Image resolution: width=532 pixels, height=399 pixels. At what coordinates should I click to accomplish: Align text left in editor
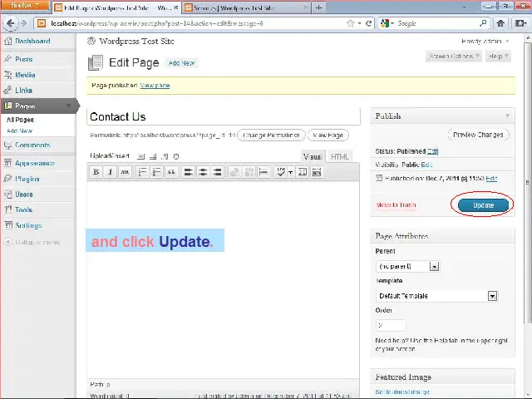tap(189, 172)
